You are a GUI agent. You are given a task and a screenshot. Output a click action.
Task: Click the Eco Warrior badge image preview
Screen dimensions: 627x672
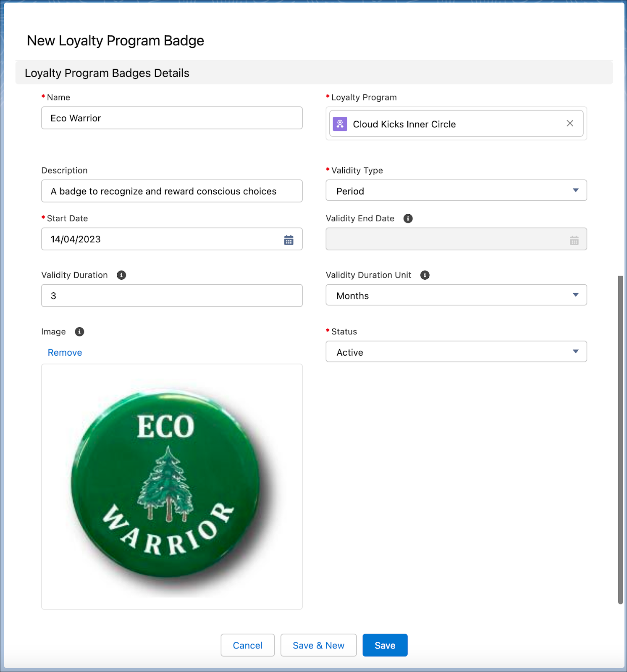[172, 487]
